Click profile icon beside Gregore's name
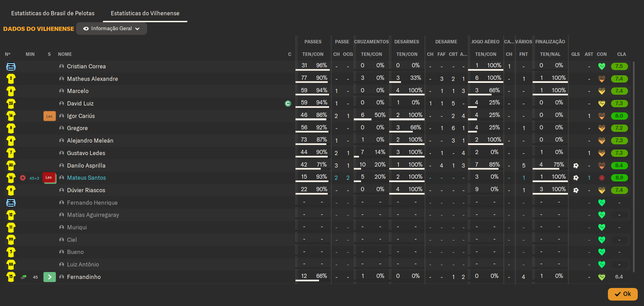 (x=61, y=128)
